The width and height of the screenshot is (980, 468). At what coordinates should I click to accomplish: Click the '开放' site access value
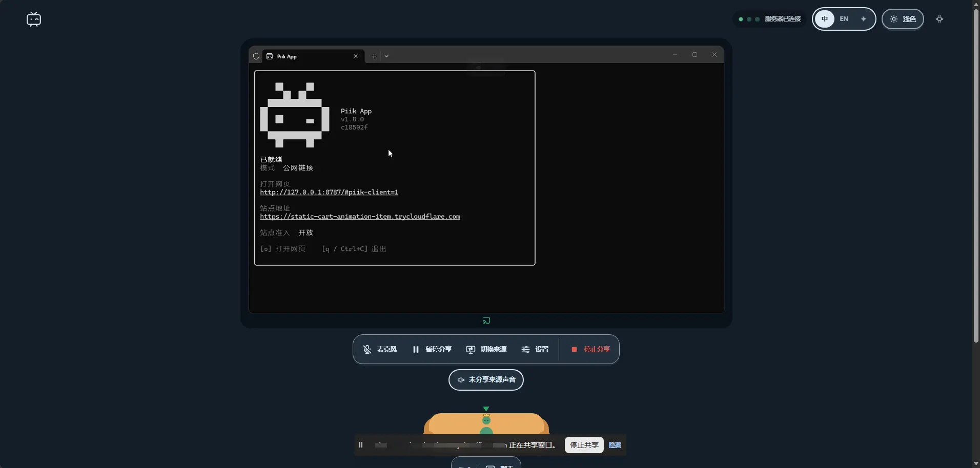coord(306,232)
